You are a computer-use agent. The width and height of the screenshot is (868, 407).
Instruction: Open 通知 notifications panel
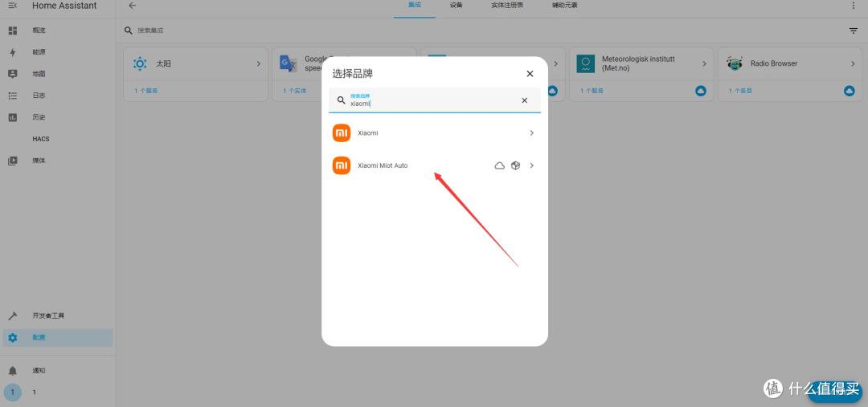coord(58,371)
